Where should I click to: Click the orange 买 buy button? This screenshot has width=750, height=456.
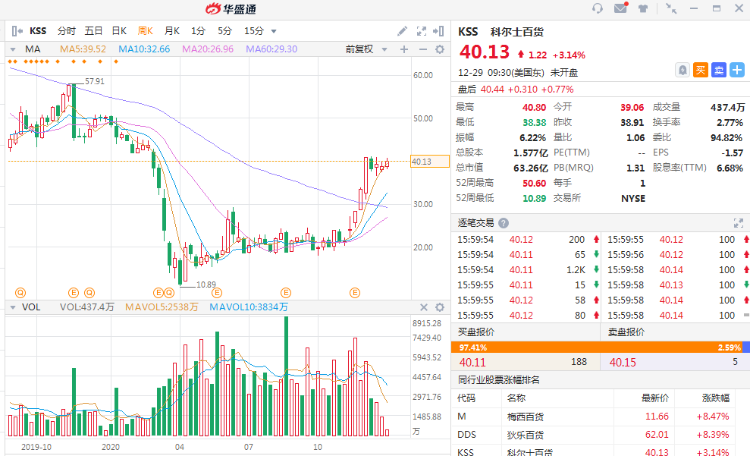700,70
